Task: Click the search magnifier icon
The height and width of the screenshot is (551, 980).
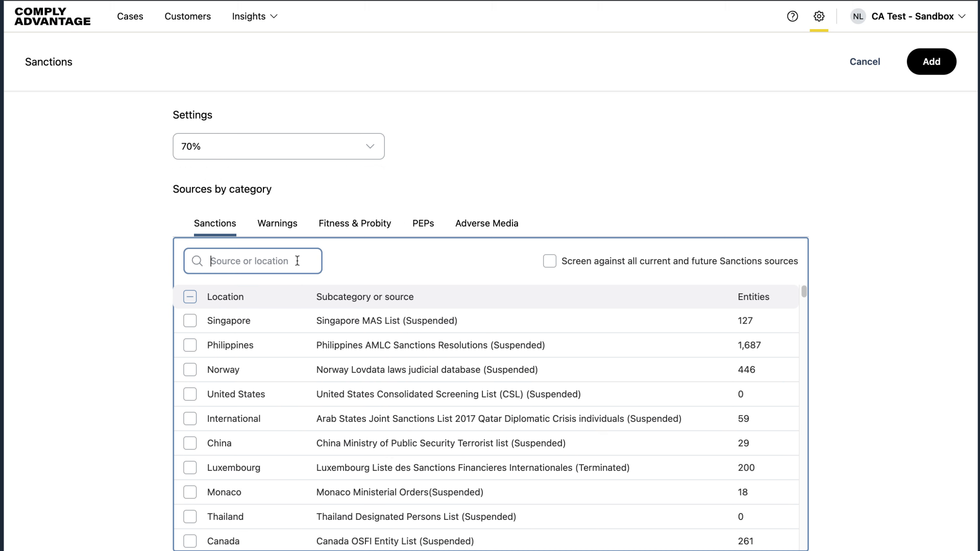Action: 197,261
